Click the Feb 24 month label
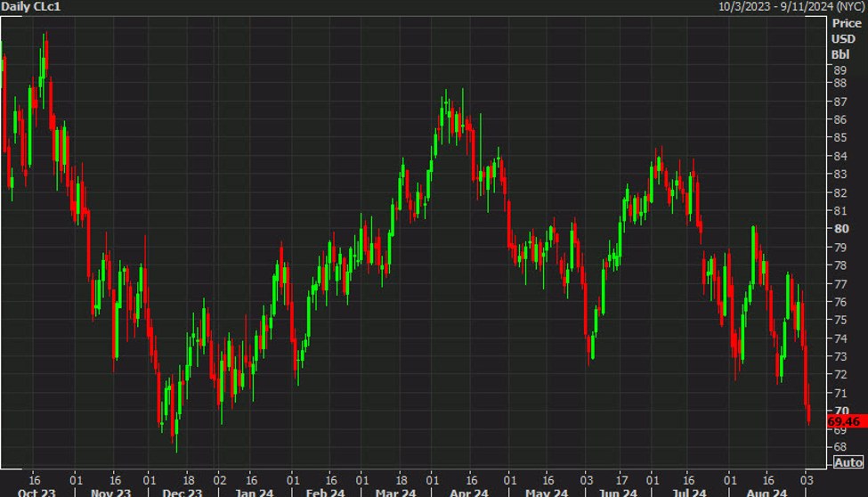The height and width of the screenshot is (497, 868). pos(325,493)
